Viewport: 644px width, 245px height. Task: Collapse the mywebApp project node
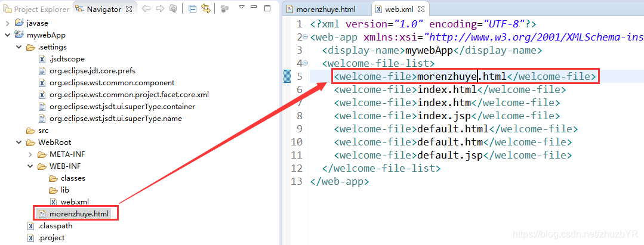tap(7, 35)
